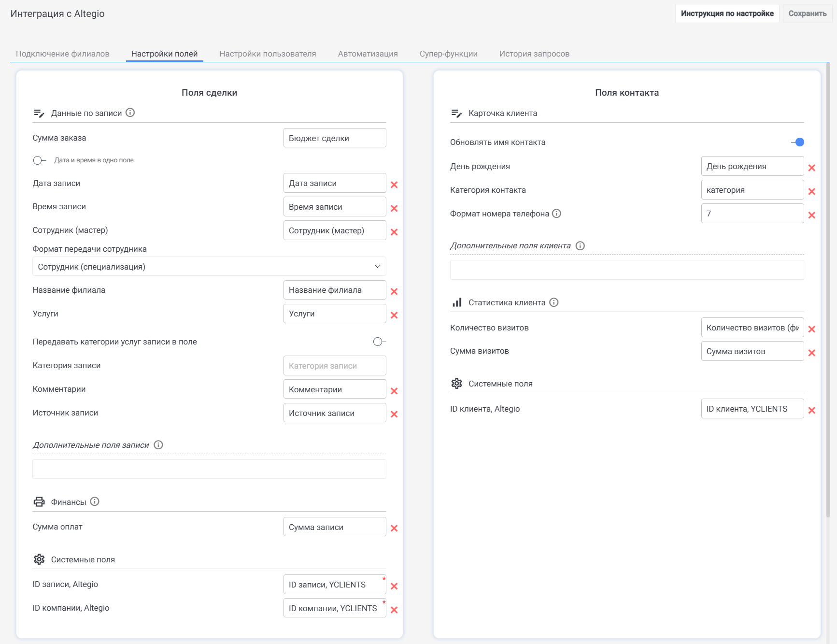Image resolution: width=837 pixels, height=644 pixels.
Task: Open Название филиала field selector
Action: [335, 290]
